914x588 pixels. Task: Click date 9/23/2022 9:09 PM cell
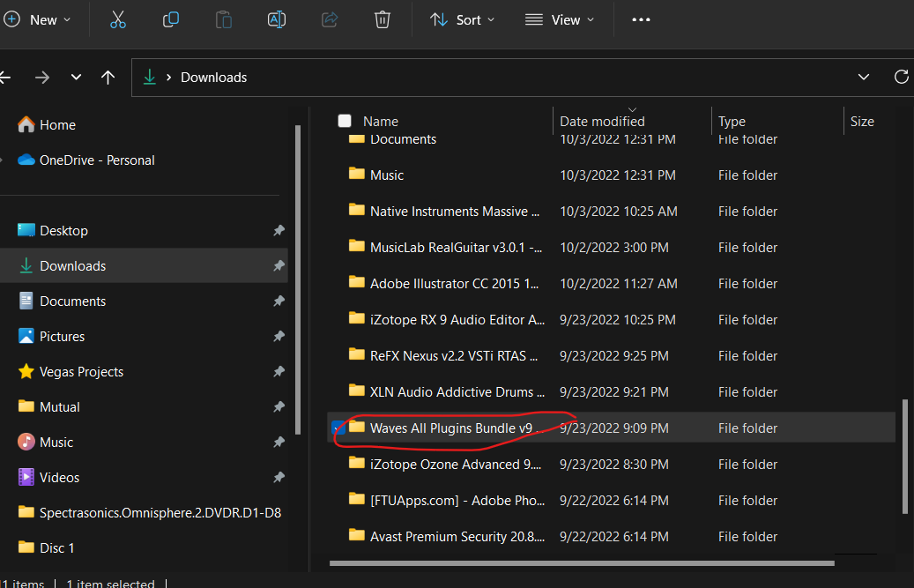point(613,428)
